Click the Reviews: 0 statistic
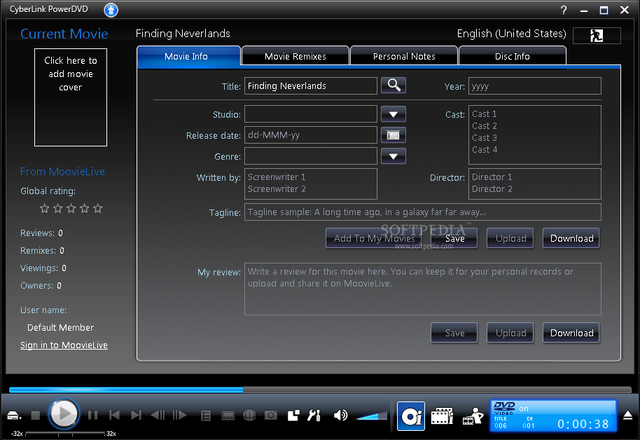This screenshot has width=640, height=440. [x=42, y=233]
